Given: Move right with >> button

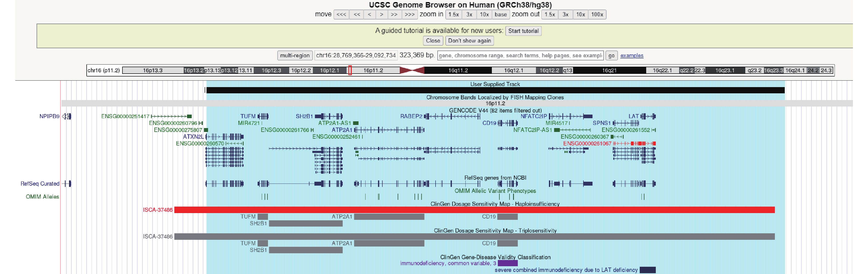Looking at the screenshot, I should point(394,15).
